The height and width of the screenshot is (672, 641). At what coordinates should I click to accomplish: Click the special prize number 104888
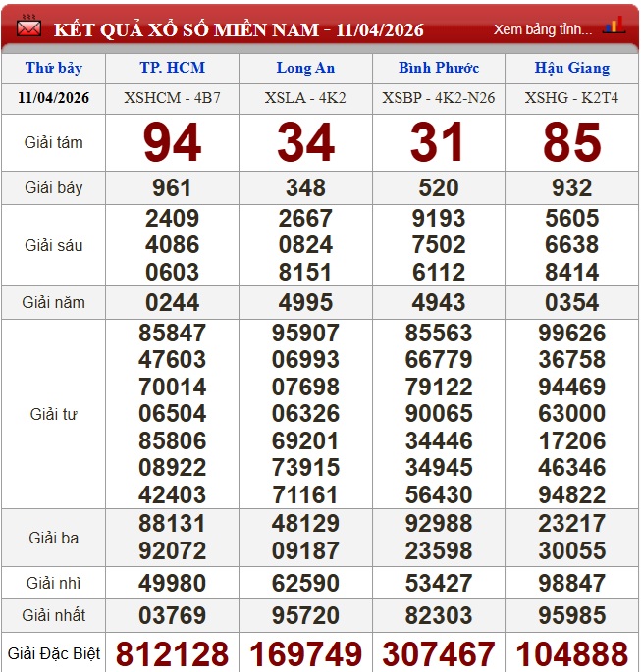571,653
